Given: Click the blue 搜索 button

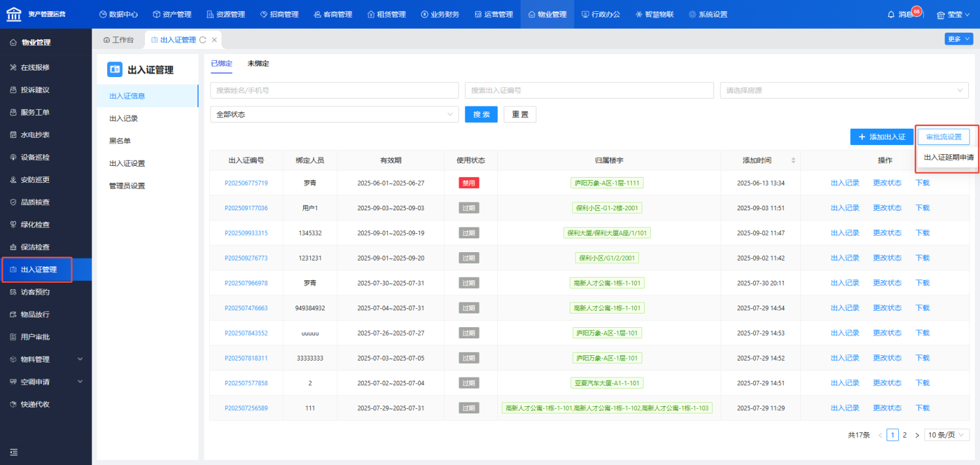Looking at the screenshot, I should (x=481, y=114).
